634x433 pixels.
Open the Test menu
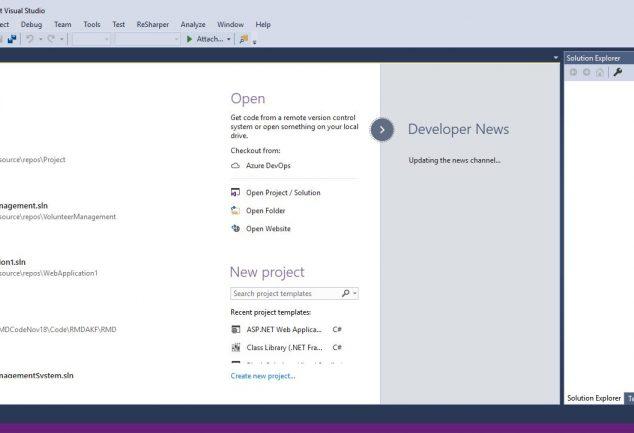point(118,25)
